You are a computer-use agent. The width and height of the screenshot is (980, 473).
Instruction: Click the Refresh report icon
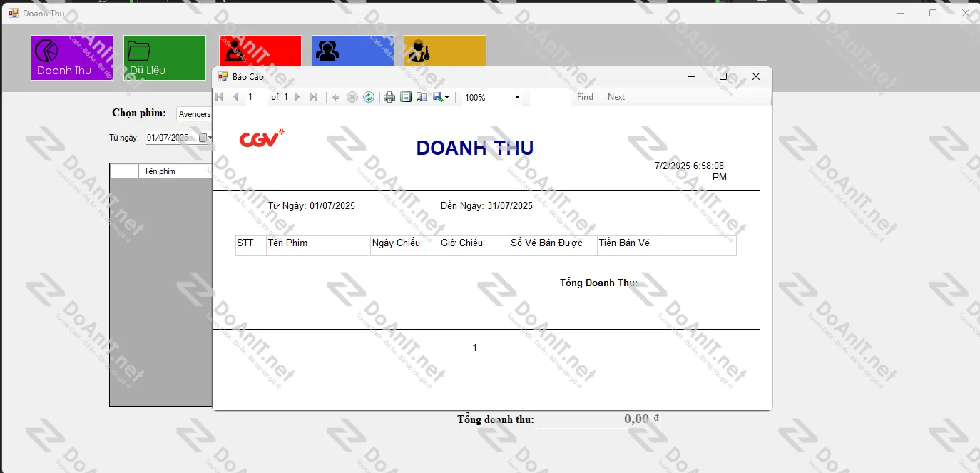point(369,97)
